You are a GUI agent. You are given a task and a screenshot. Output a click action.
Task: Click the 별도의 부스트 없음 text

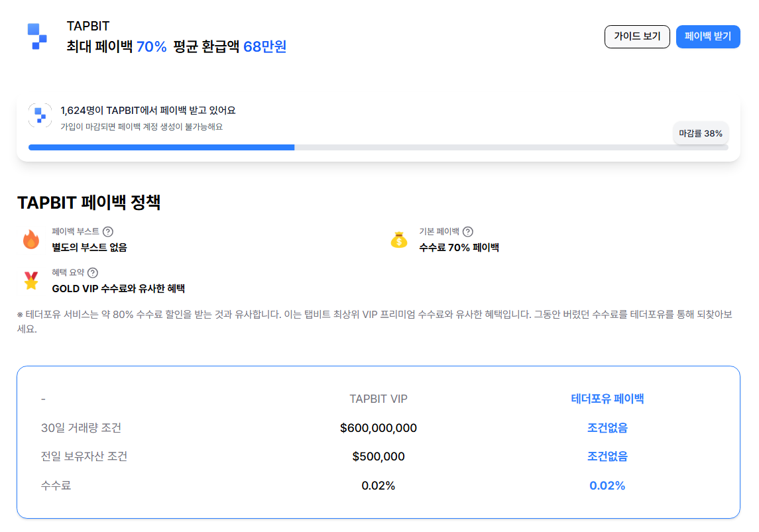89,248
